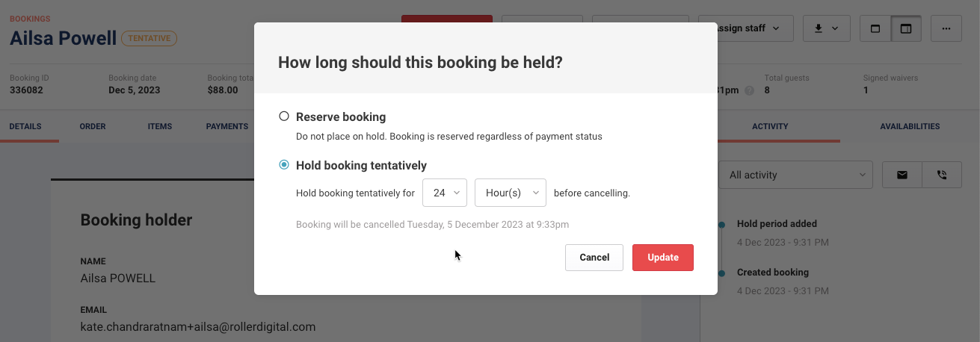Open the Items tab
980x342 pixels.
pyautogui.click(x=160, y=126)
